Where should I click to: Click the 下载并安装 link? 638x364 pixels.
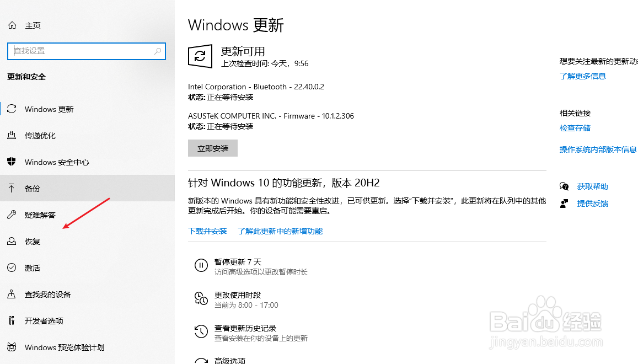[207, 231]
